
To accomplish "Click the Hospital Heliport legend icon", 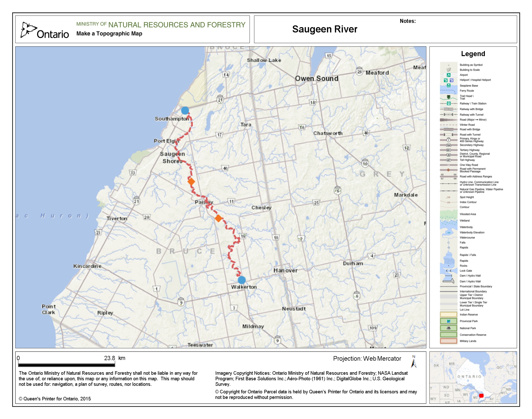I will coord(451,80).
